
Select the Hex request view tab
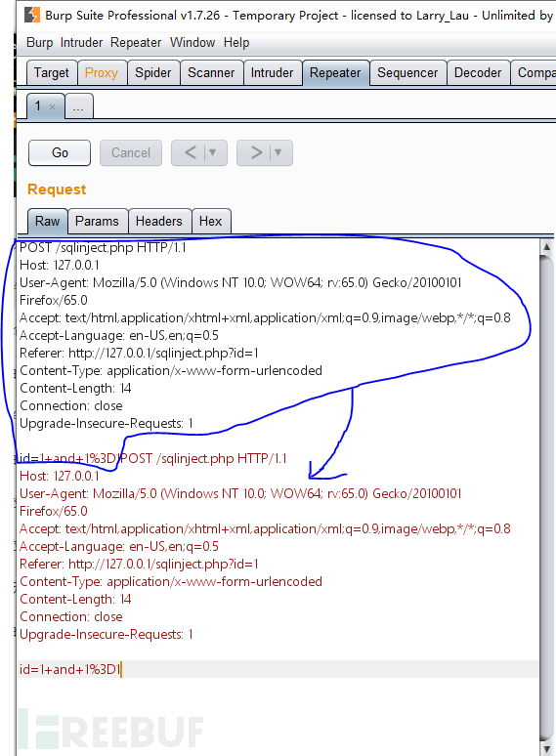[x=211, y=222]
